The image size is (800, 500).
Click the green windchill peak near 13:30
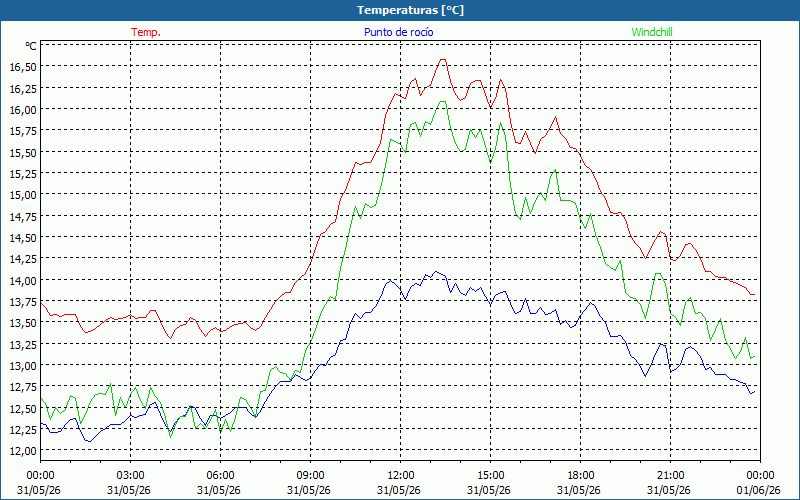pos(443,102)
